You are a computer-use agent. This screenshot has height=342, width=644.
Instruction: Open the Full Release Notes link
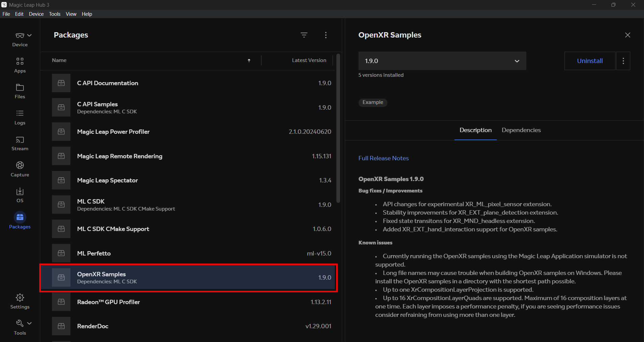click(x=383, y=158)
